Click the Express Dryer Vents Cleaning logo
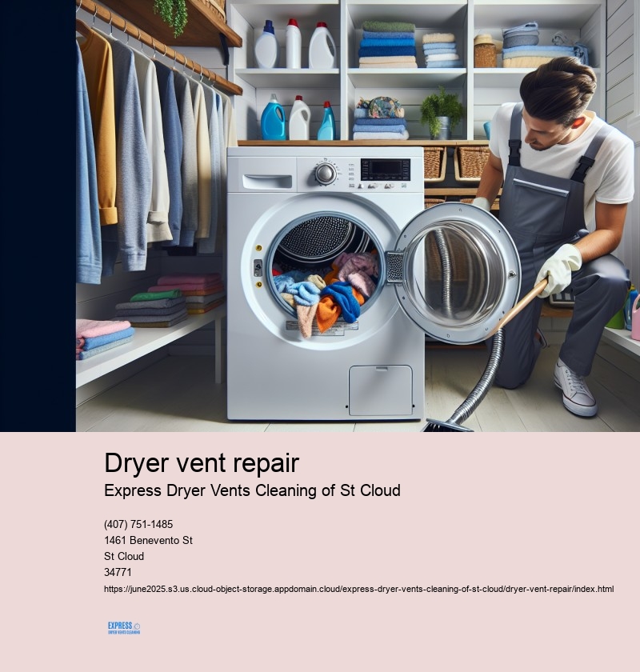 [x=124, y=628]
